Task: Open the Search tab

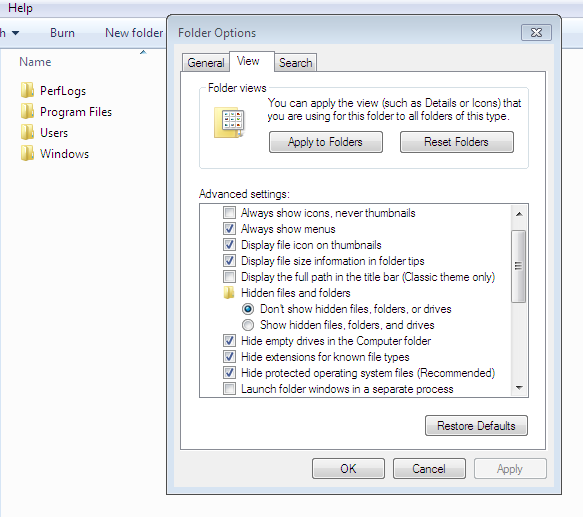Action: [296, 62]
